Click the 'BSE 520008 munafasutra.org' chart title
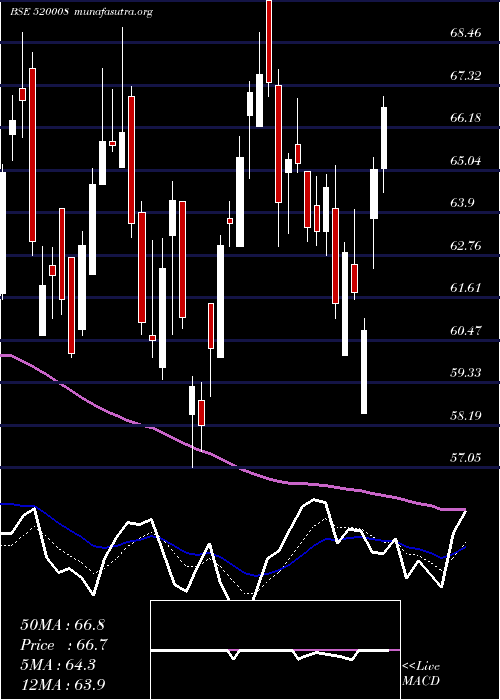The height and width of the screenshot is (700, 500). 82,12
